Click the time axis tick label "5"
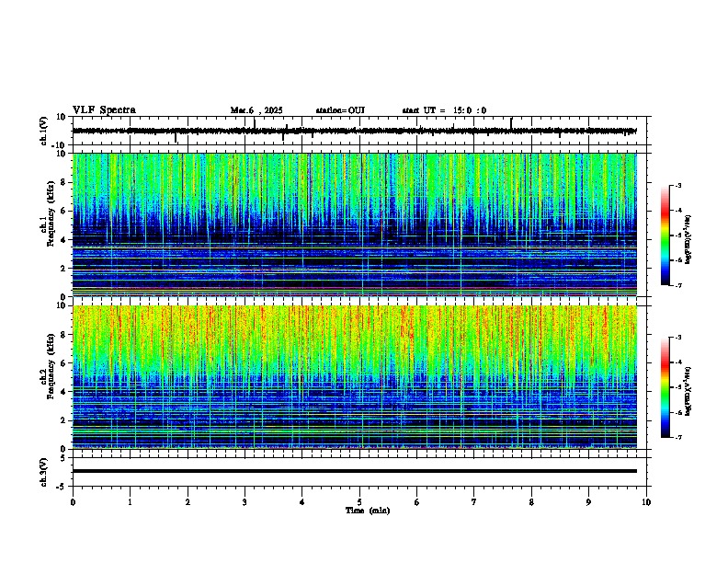 359,502
